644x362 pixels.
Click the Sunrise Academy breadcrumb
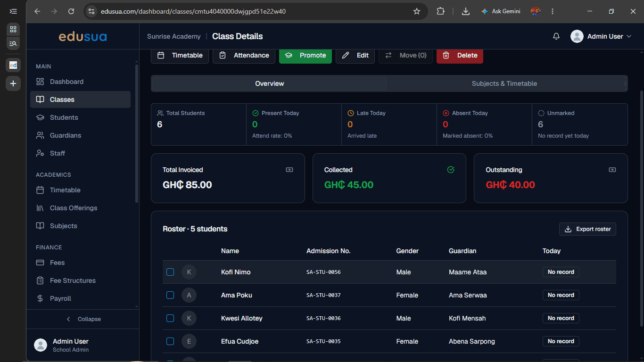point(173,36)
